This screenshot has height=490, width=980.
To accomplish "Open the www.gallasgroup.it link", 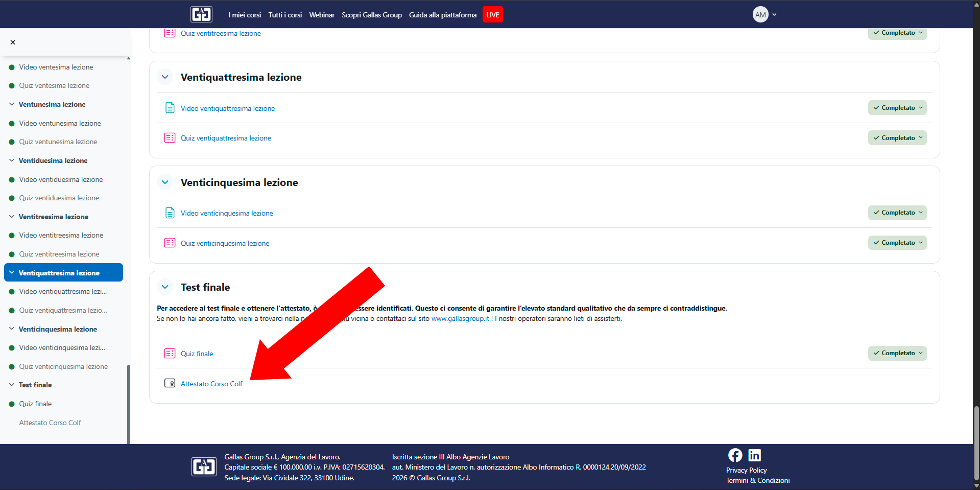I will [460, 318].
